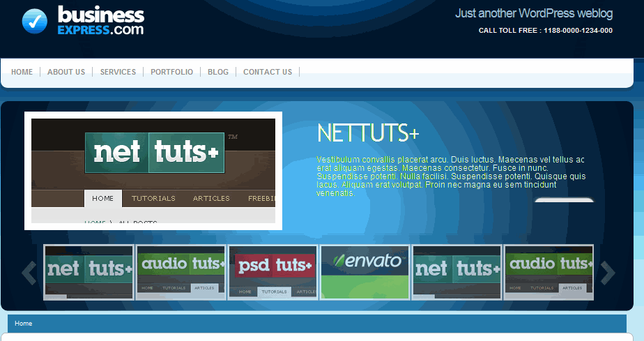Screen dimensions: 644x341
Task: Open the CONTACT US menu item
Action: 268,72
